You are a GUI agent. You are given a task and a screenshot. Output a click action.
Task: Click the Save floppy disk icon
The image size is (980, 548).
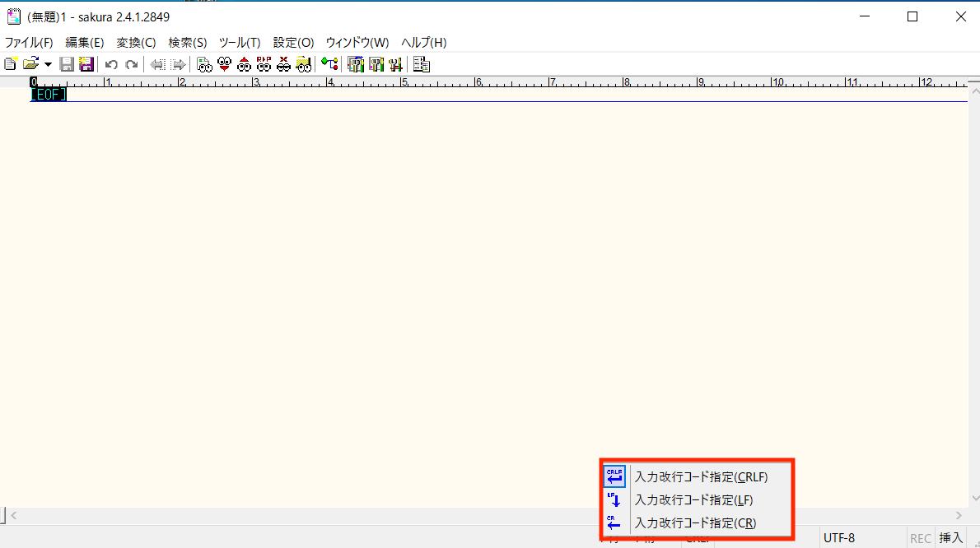(x=67, y=64)
